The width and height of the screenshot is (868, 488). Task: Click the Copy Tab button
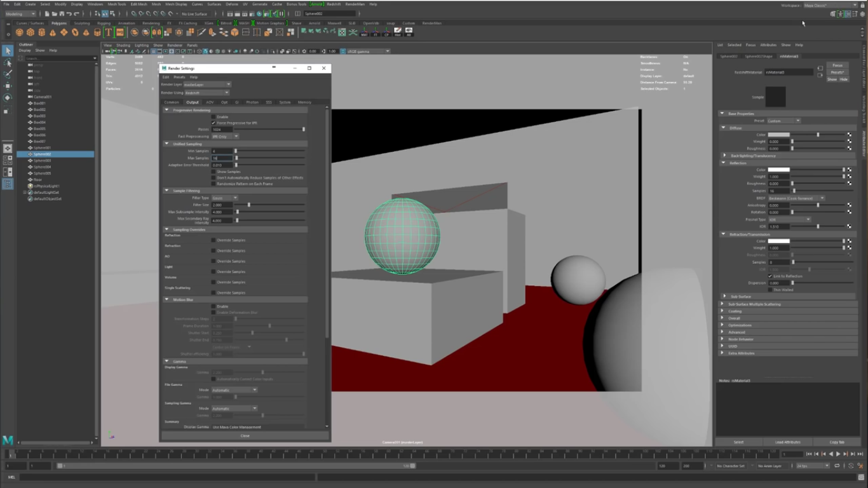tap(837, 442)
